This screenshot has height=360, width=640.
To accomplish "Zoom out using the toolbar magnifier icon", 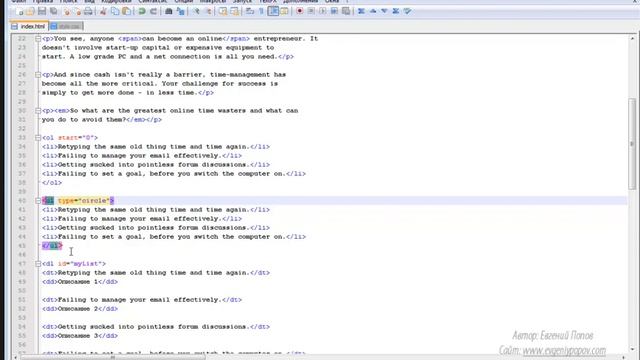I will click(208, 11).
